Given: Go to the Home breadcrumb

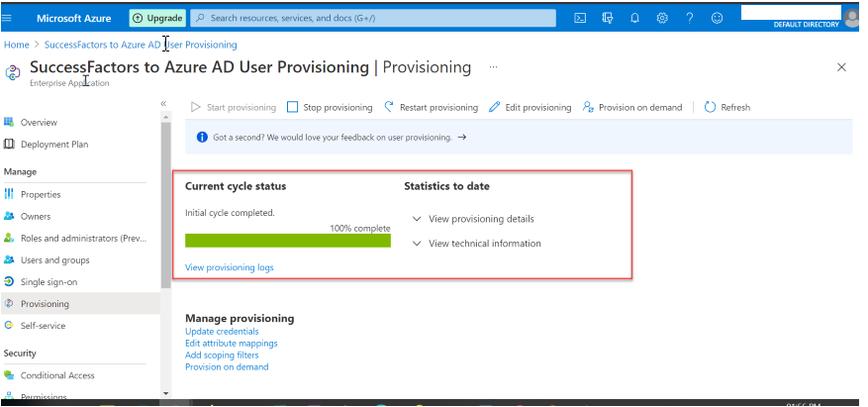Looking at the screenshot, I should pyautogui.click(x=17, y=45).
